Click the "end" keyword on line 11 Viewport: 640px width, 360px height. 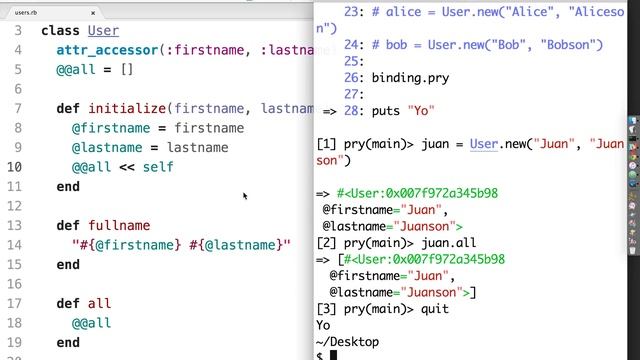[x=68, y=187]
